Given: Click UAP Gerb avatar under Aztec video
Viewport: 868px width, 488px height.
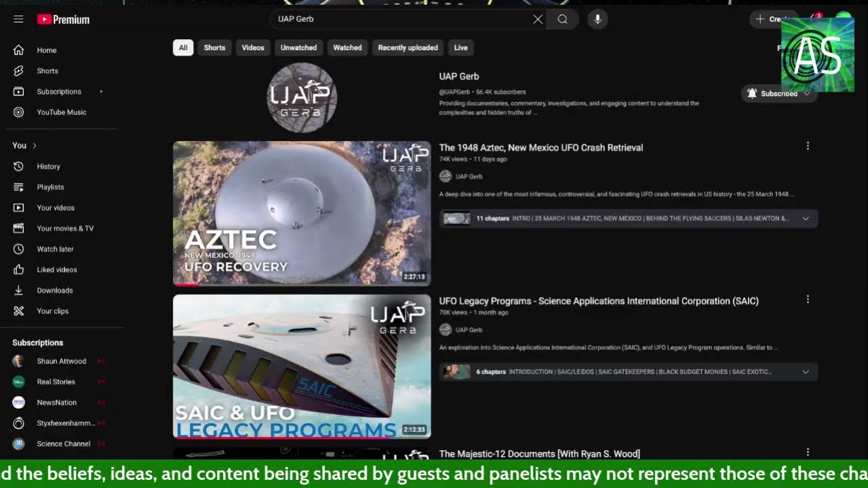Looking at the screenshot, I should coord(446,176).
